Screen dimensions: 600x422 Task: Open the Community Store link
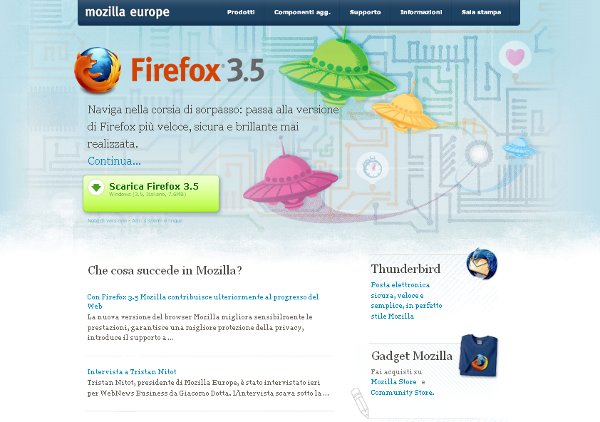pos(402,393)
